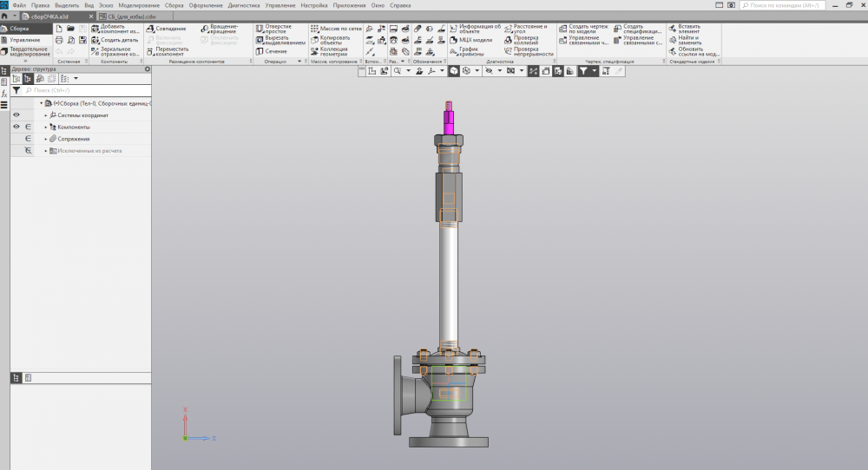Open tree panel settings gear icon
868x470 pixels.
coord(147,69)
